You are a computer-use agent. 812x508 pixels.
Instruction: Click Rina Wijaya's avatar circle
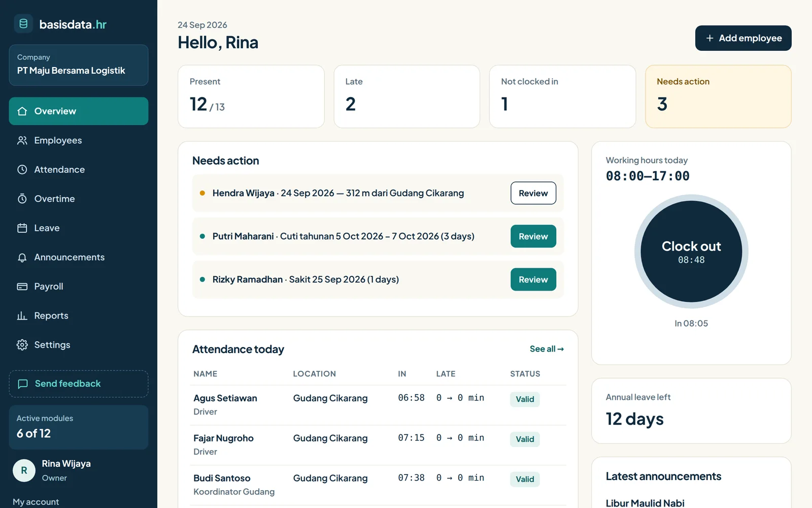coord(24,470)
